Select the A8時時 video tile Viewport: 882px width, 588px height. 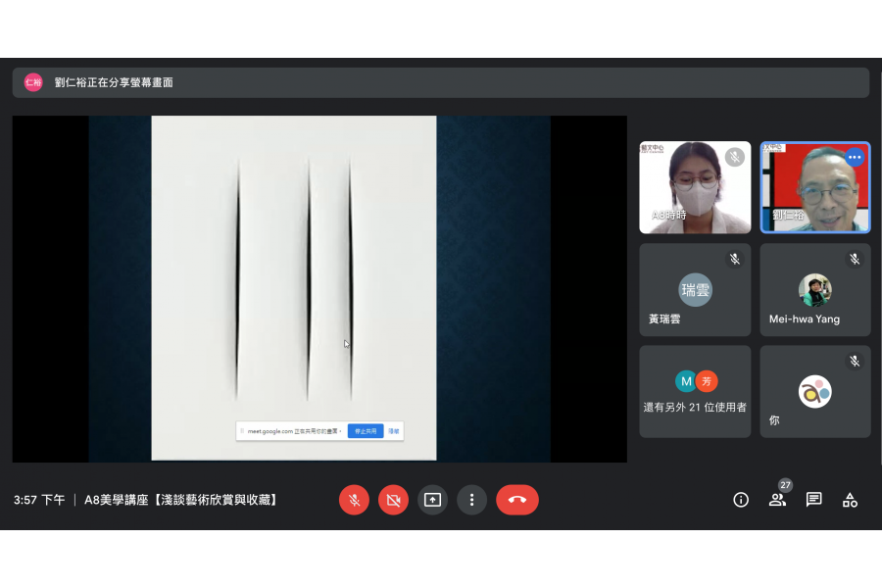(695, 187)
